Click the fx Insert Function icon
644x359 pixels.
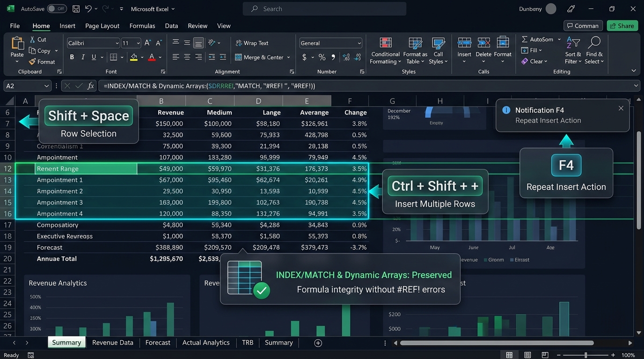point(91,86)
